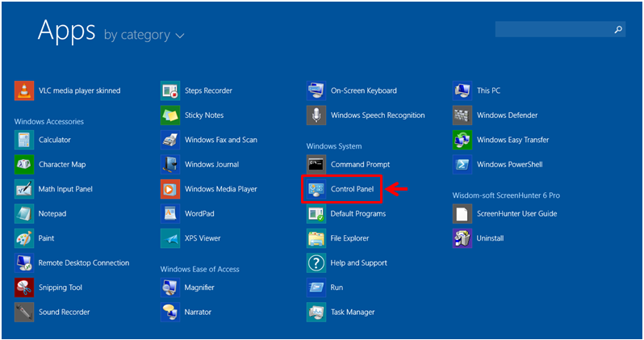Image resolution: width=644 pixels, height=340 pixels.
Task: Launch Snipping Tool scissors icon
Action: 24,288
